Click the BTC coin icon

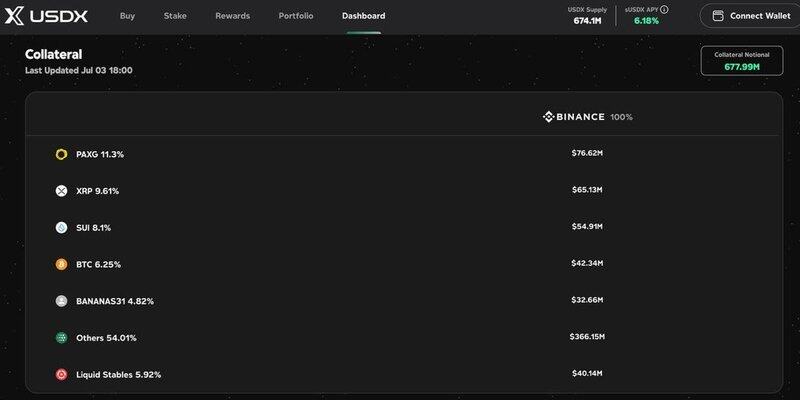tap(61, 264)
